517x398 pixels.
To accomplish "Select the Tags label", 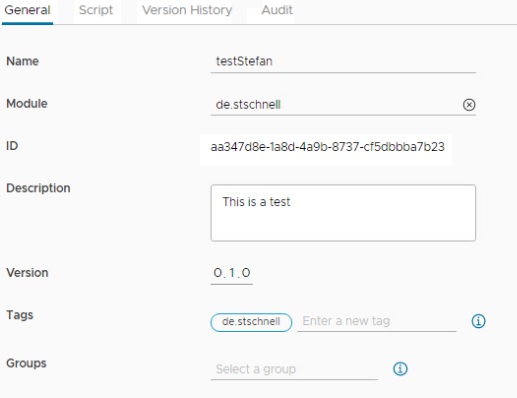I will click(20, 315).
